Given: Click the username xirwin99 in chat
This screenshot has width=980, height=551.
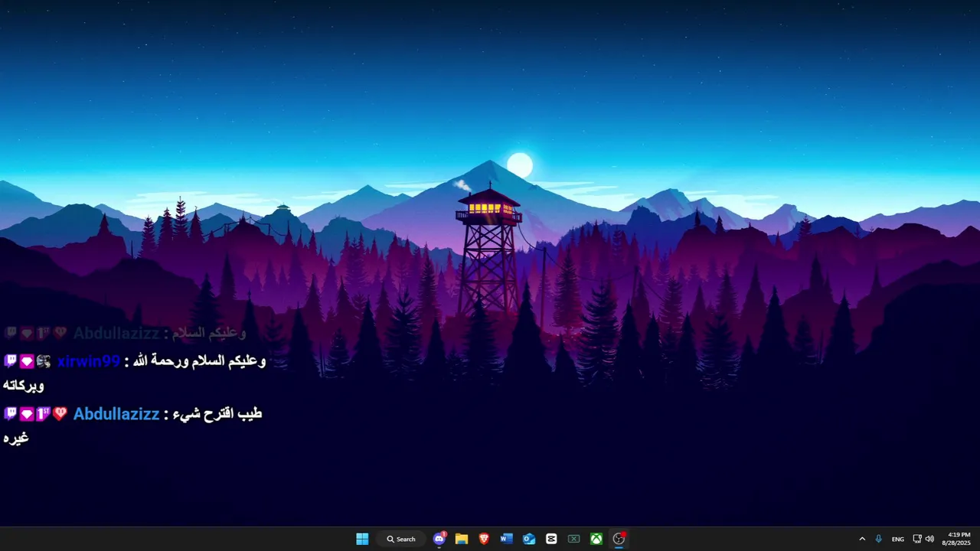Looking at the screenshot, I should (89, 361).
